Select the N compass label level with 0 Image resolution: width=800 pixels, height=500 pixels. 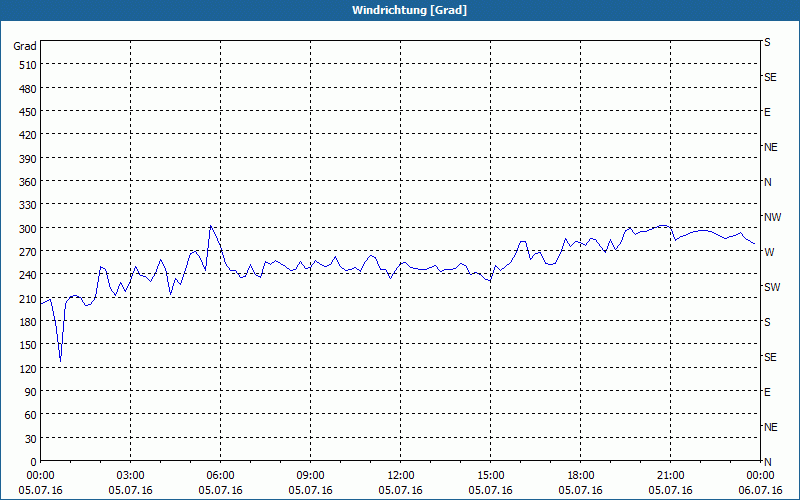(x=768, y=462)
